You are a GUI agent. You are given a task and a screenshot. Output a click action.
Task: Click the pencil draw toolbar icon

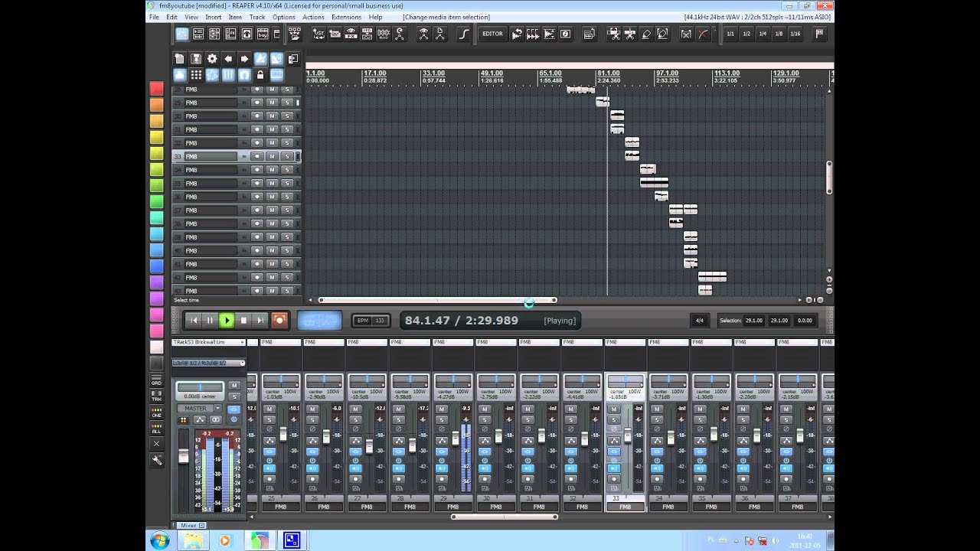(646, 34)
